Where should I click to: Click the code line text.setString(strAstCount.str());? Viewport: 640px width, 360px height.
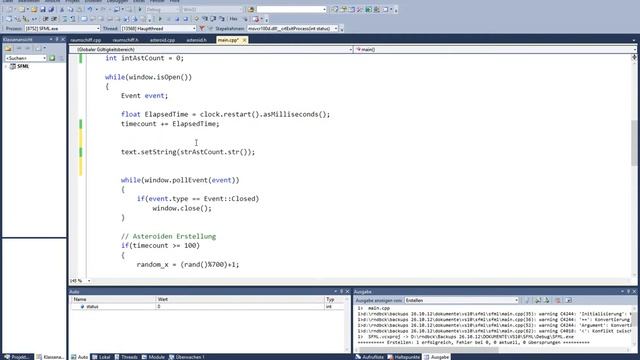188,152
